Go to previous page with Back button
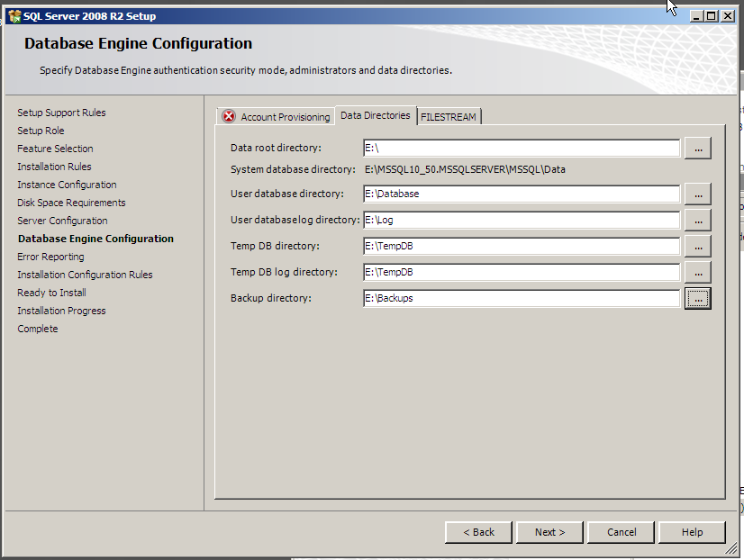Screen dimensions: 744x560 478,532
